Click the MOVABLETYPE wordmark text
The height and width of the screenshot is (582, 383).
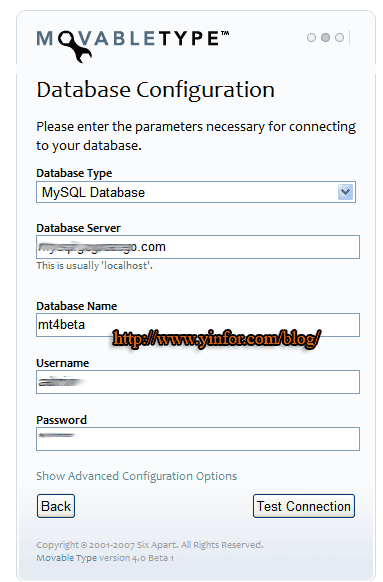point(133,39)
